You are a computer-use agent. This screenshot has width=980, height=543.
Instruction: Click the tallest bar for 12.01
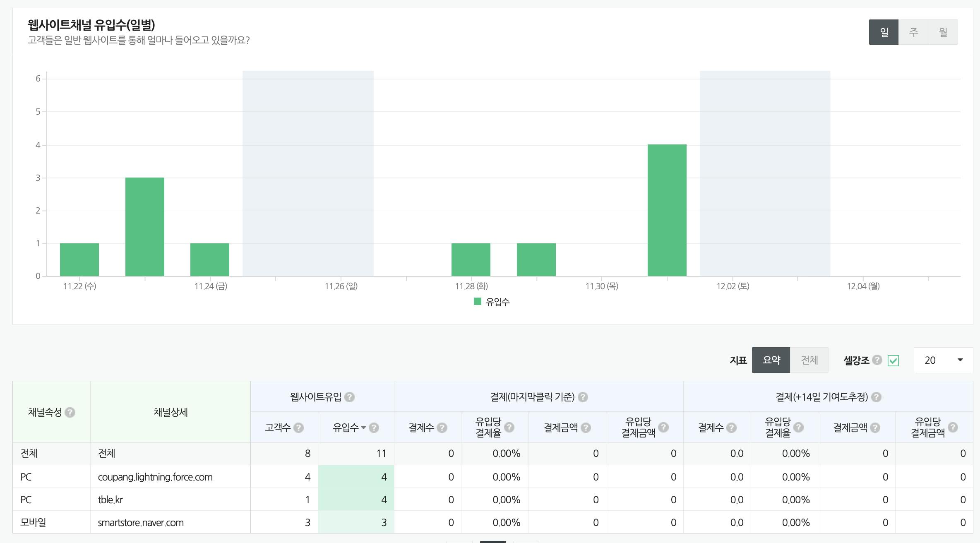coord(667,210)
